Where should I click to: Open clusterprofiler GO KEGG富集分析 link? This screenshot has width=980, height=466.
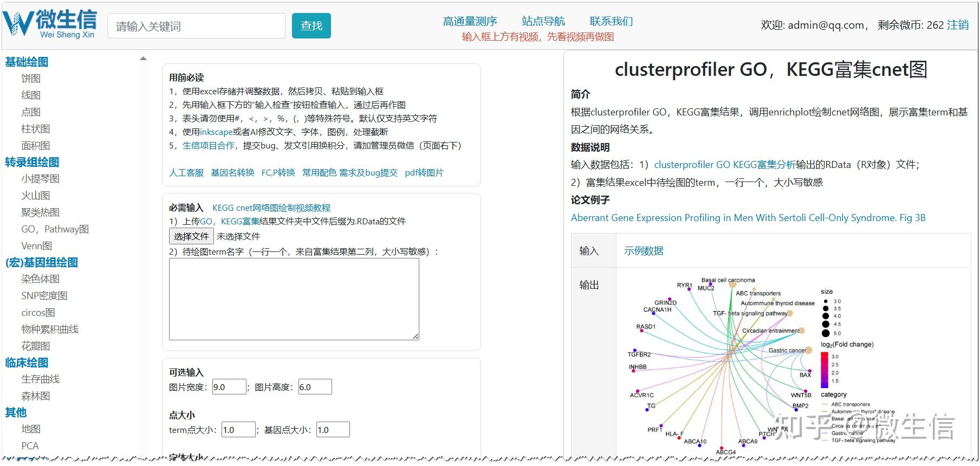tap(725, 165)
